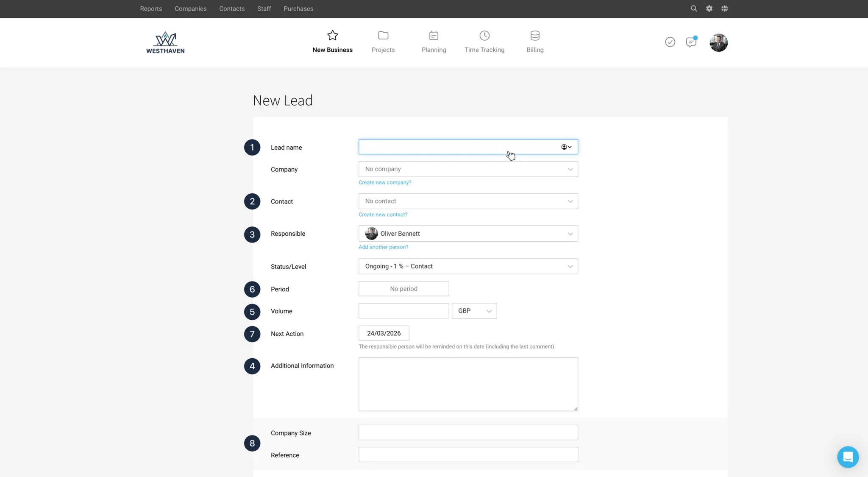868x477 pixels.
Task: Expand the Company dropdown
Action: [468, 169]
